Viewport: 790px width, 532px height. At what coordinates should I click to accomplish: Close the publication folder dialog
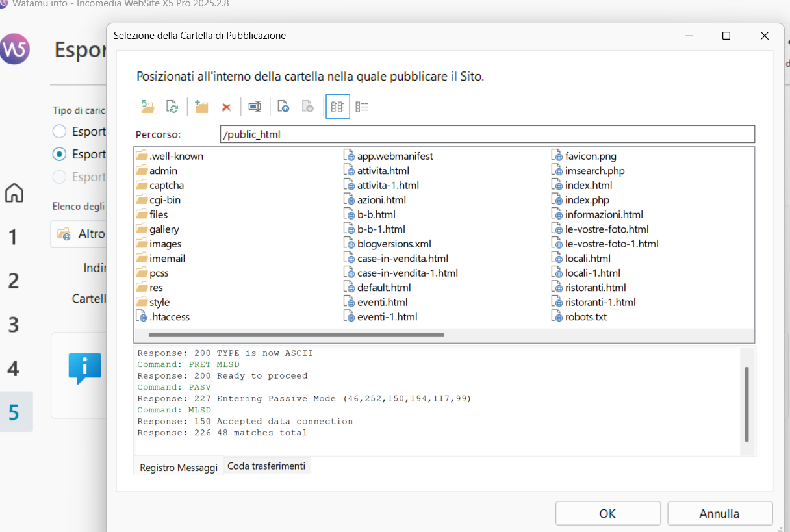764,36
